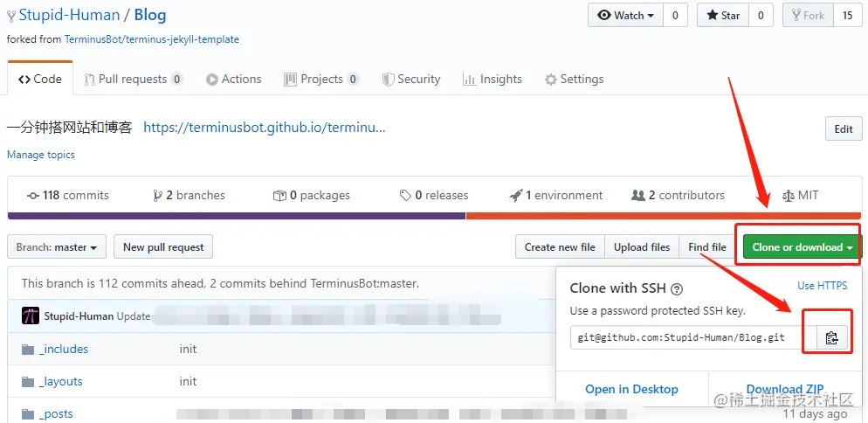868x423 pixels.
Task: Open the init commit of _layouts
Action: pos(189,381)
